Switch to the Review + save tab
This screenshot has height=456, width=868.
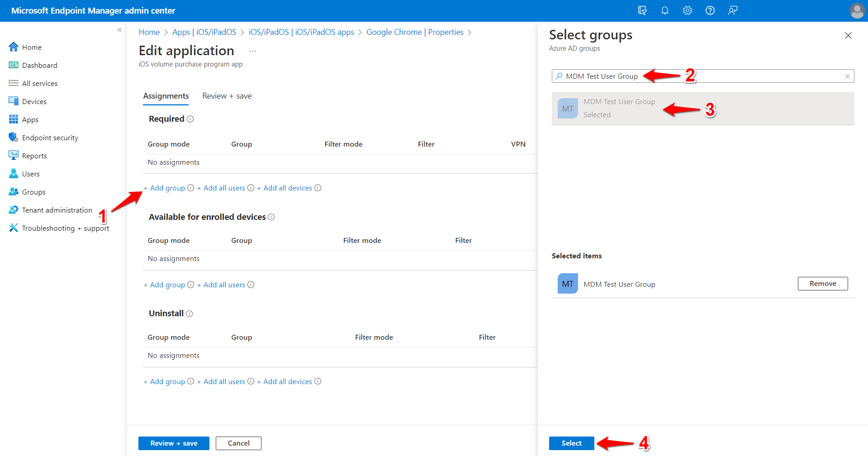[x=227, y=96]
